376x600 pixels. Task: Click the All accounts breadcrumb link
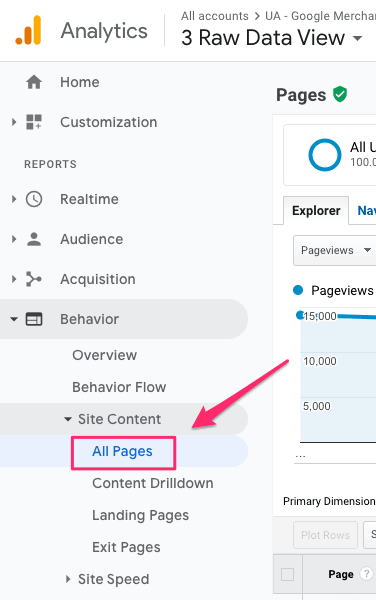[215, 16]
